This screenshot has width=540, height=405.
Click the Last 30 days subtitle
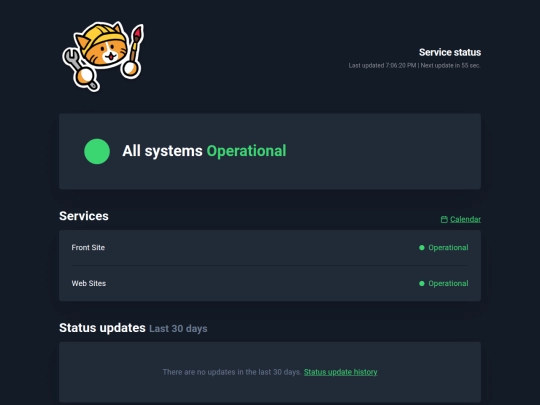178,329
